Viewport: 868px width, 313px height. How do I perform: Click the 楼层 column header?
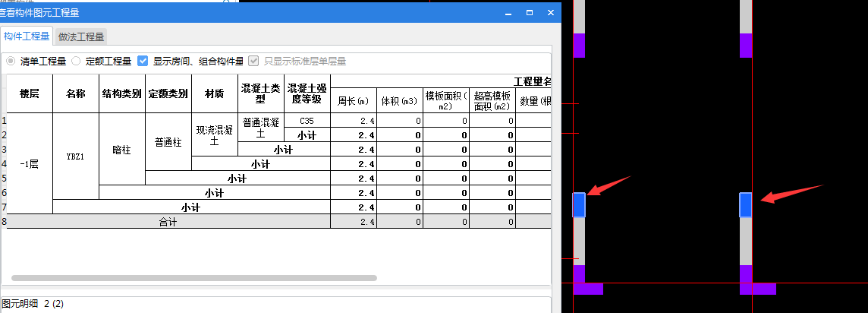point(30,93)
